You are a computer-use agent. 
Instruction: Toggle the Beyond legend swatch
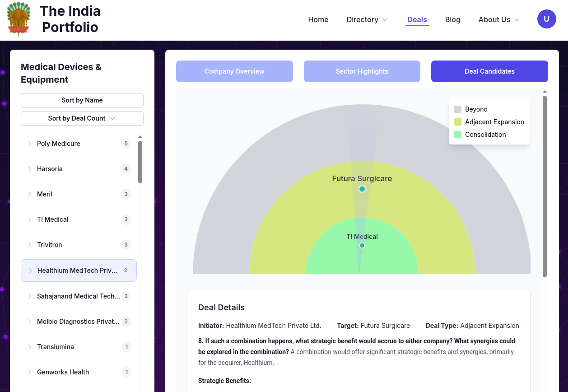458,109
